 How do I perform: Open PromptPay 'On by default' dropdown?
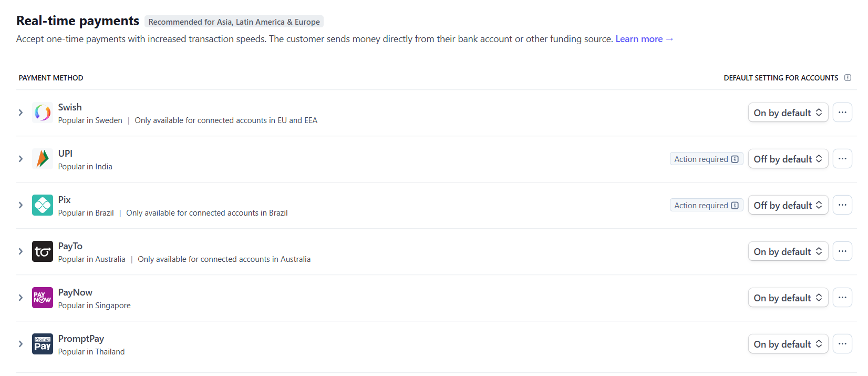point(788,344)
